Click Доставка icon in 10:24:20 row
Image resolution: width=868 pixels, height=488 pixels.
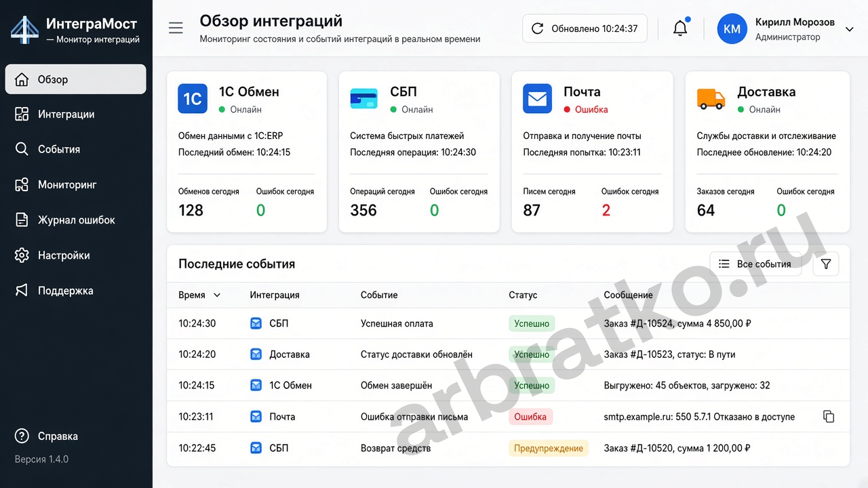pos(256,354)
